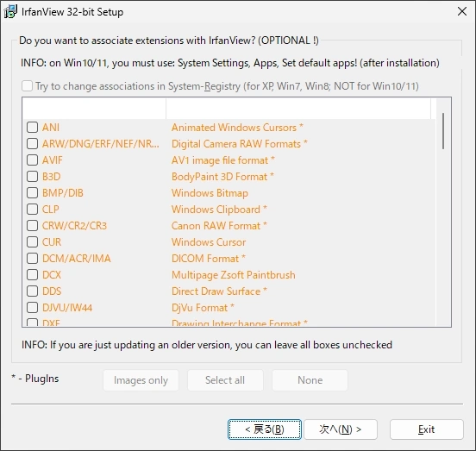Select the CRW/CR2/CR3 checkbox

(x=32, y=226)
